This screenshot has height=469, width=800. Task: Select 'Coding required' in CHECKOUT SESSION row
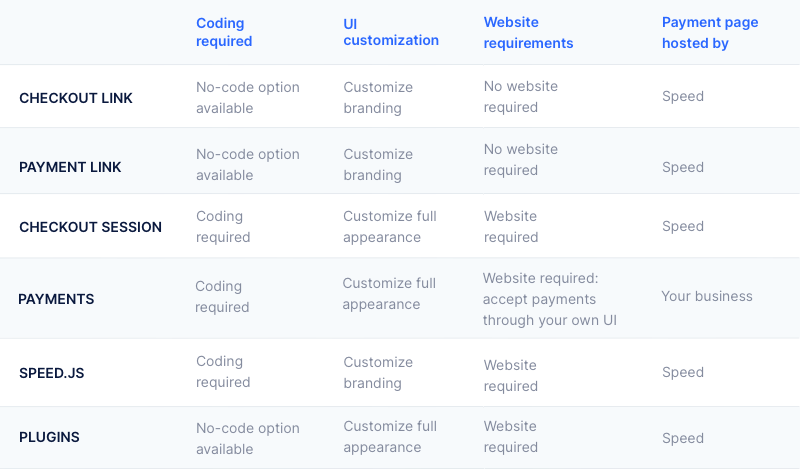click(x=223, y=227)
